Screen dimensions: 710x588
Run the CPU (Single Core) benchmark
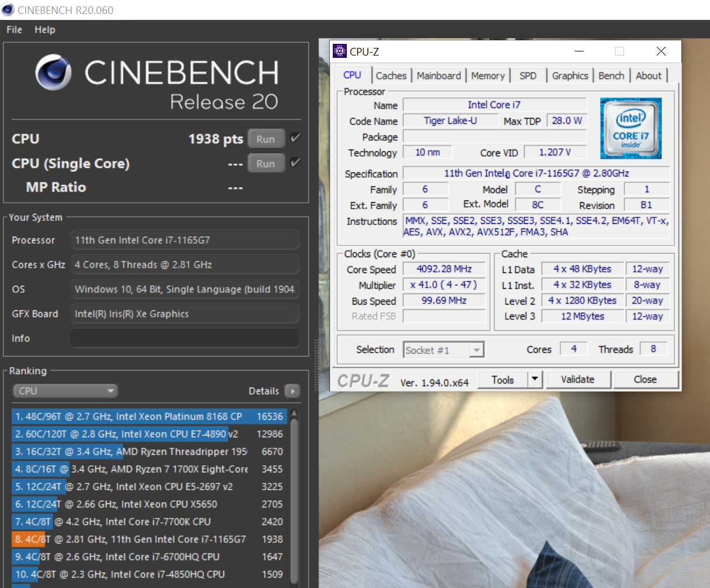coord(266,164)
